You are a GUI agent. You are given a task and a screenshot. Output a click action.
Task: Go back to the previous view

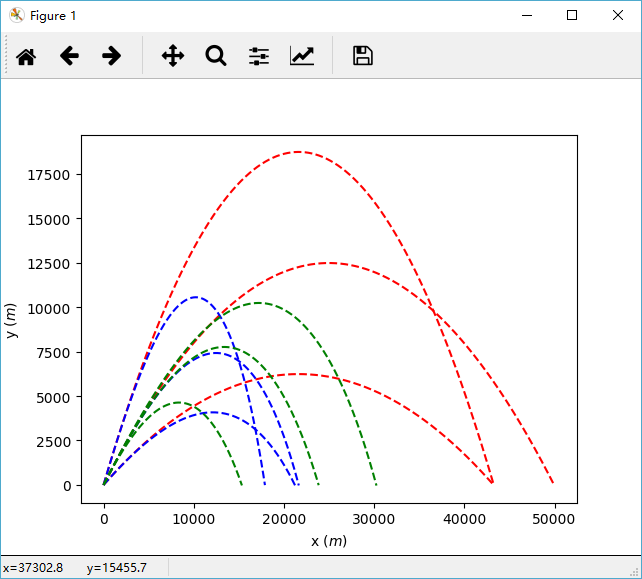[69, 56]
